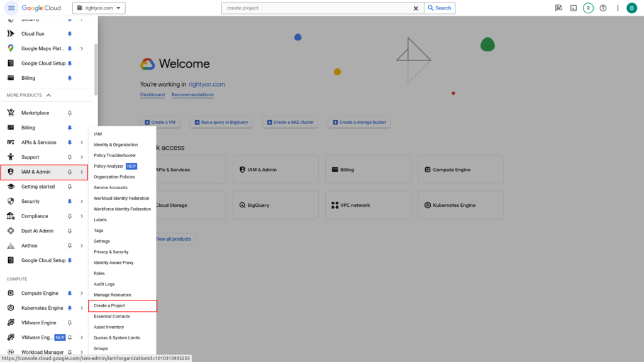
Task: Collapse the MORE PRODUCTS section
Action: [48, 96]
